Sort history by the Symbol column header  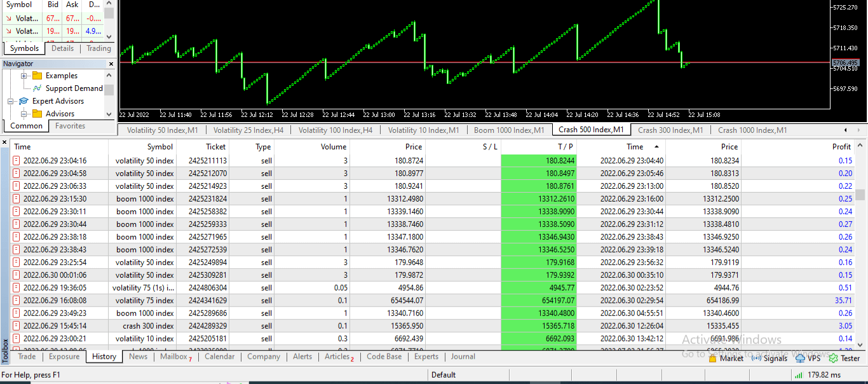tap(159, 146)
